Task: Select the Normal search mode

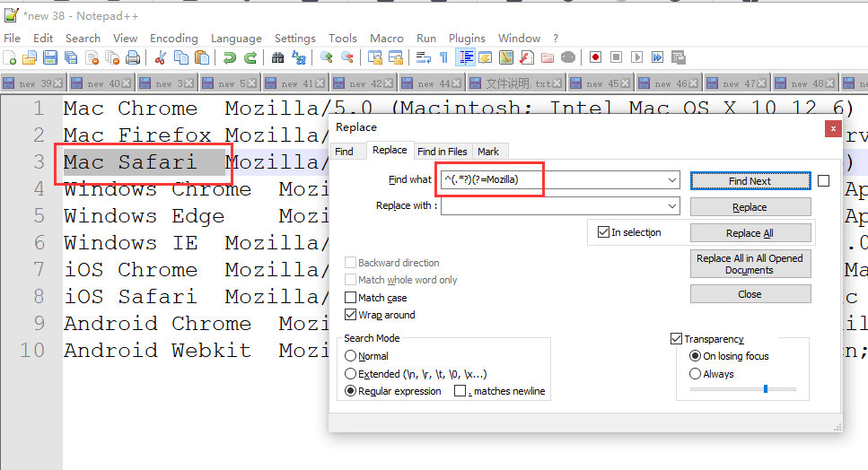Action: [350, 356]
